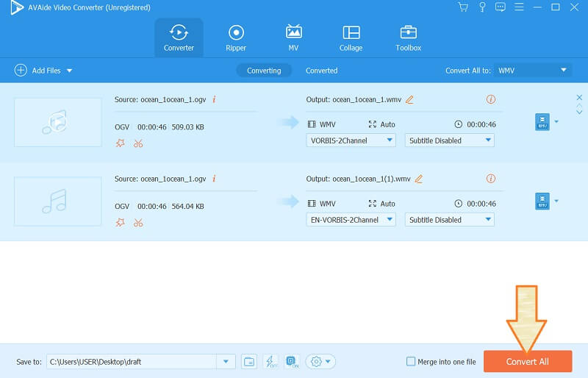Switch to the Converted tab
Image resolution: width=588 pixels, height=378 pixels.
[x=321, y=71]
